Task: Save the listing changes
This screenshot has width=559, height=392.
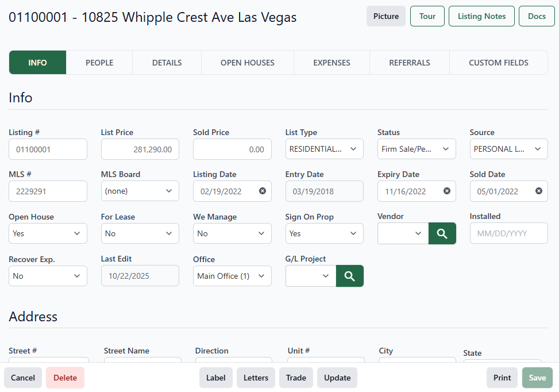Action: 537,378
